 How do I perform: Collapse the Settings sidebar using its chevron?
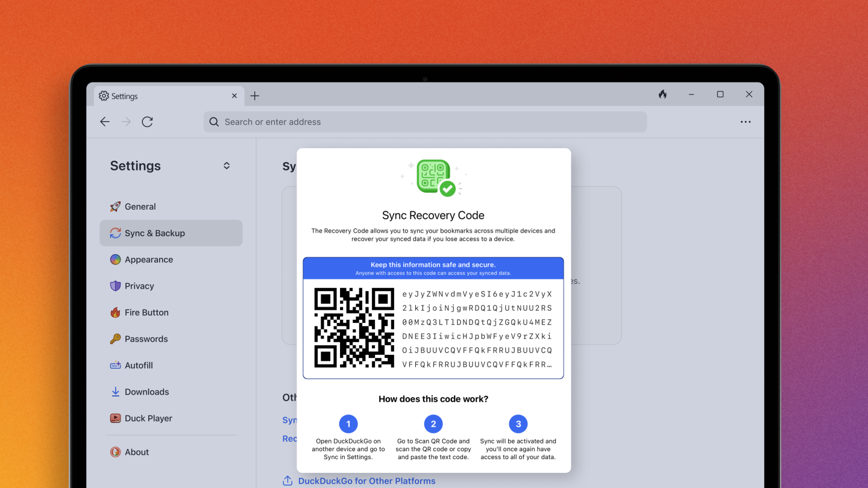[x=226, y=165]
